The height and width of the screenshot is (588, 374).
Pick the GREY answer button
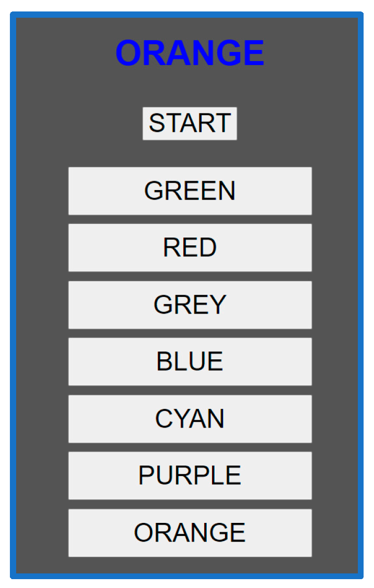point(190,305)
